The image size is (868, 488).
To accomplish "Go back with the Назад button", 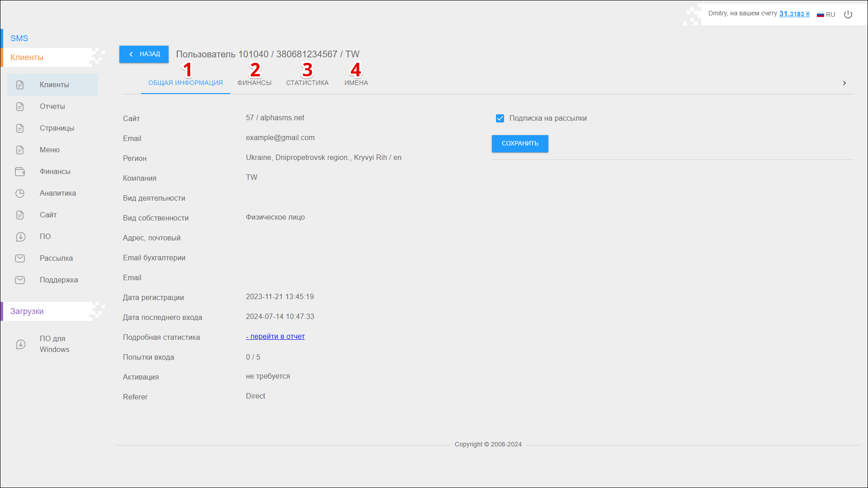I will (144, 54).
